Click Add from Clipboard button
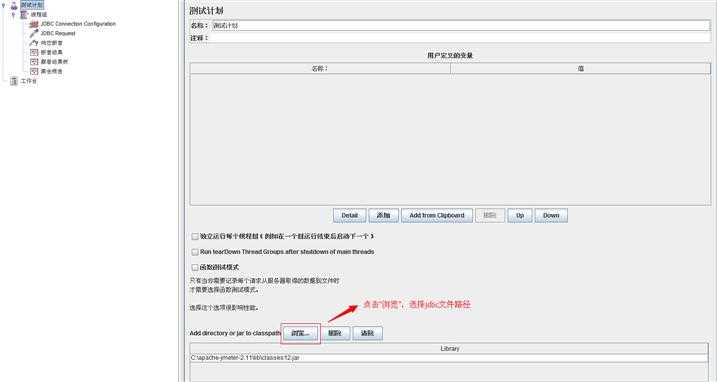 (437, 215)
